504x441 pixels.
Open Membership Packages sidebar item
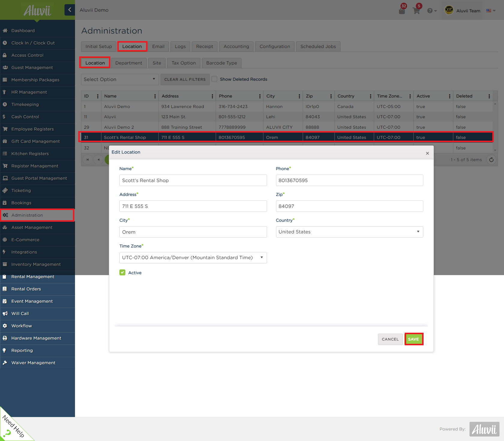37,80
